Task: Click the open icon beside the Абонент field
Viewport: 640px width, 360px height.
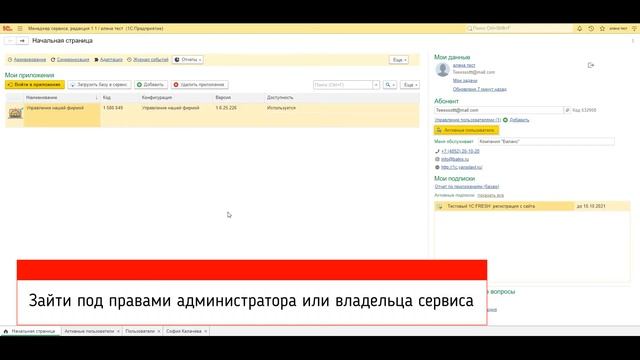Action: point(567,110)
